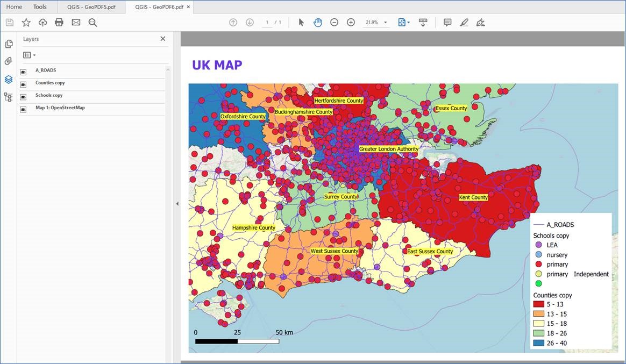
Task: Close the Layers panel
Action: (x=162, y=38)
